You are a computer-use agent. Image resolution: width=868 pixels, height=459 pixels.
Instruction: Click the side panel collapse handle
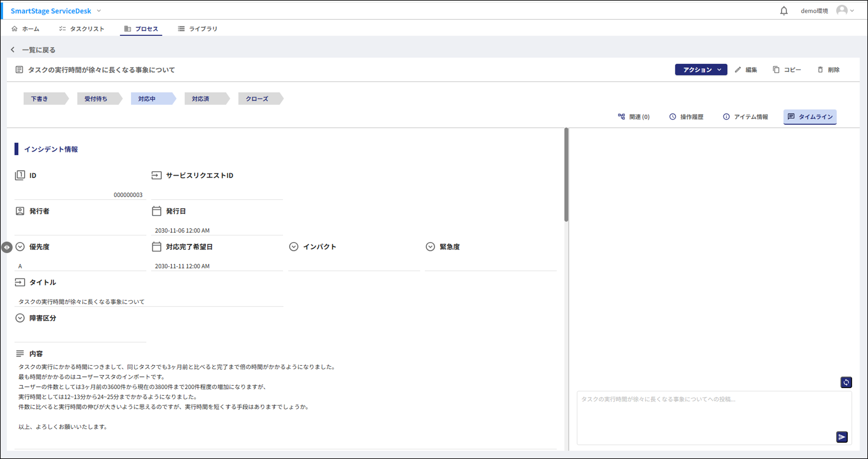click(7, 247)
